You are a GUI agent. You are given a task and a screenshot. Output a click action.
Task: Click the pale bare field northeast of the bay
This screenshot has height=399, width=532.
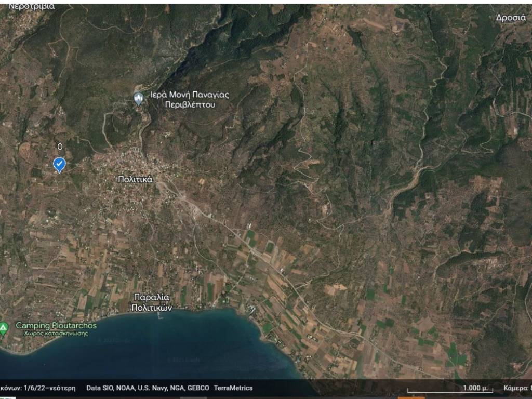(x=335, y=287)
